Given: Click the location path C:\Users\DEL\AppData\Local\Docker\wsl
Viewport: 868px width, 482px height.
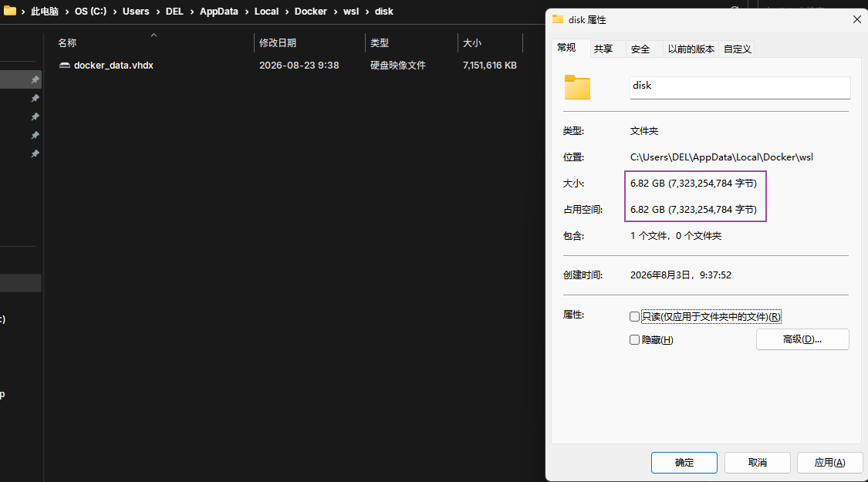Looking at the screenshot, I should coord(722,157).
